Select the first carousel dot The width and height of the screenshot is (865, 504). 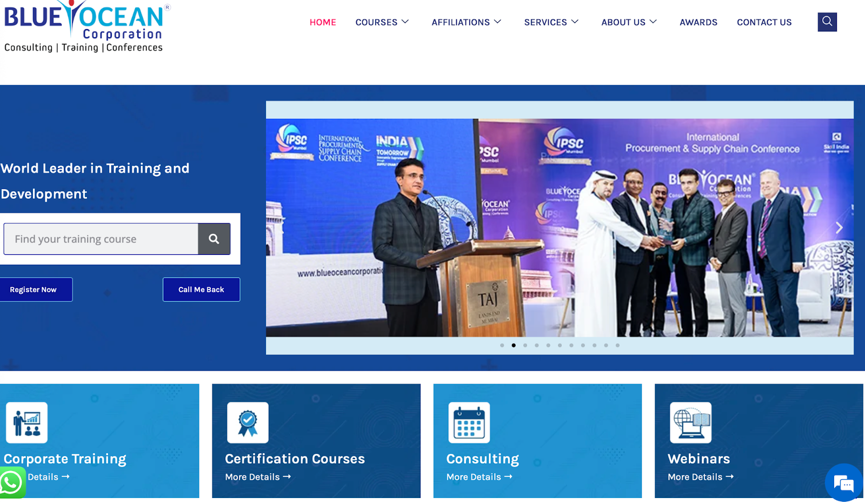pyautogui.click(x=502, y=345)
